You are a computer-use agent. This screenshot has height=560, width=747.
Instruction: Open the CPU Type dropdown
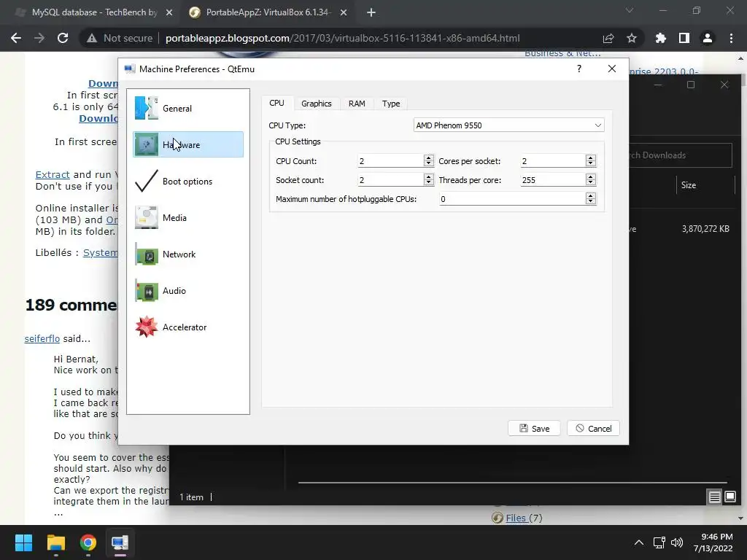(508, 125)
